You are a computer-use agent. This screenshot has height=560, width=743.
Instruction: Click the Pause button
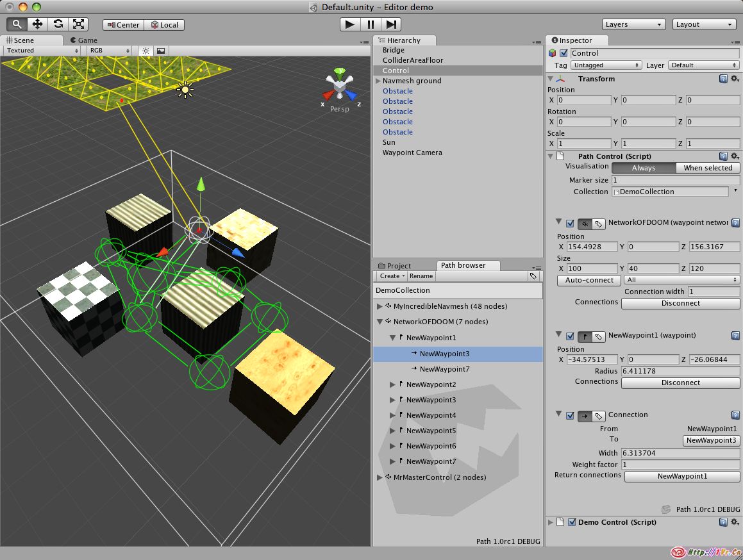tap(371, 24)
